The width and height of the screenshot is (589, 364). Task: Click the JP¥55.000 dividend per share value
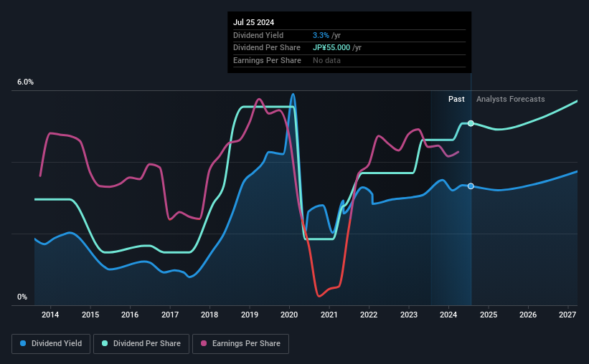tap(331, 48)
